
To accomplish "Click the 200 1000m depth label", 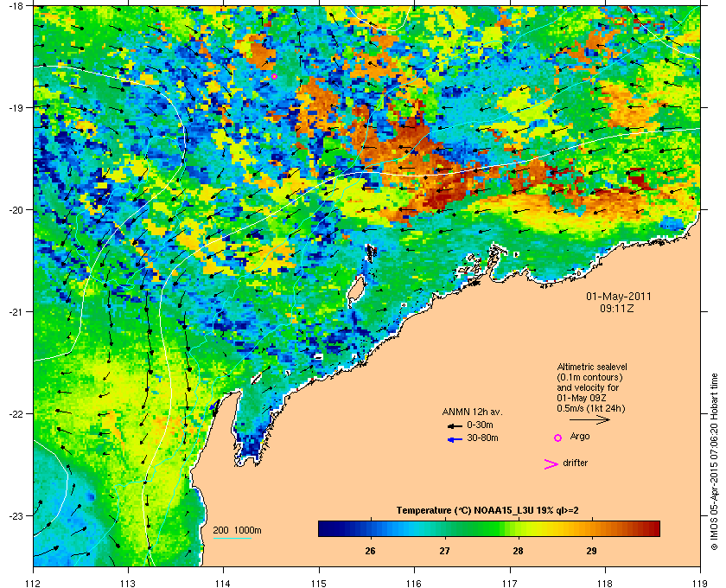I will click(237, 530).
